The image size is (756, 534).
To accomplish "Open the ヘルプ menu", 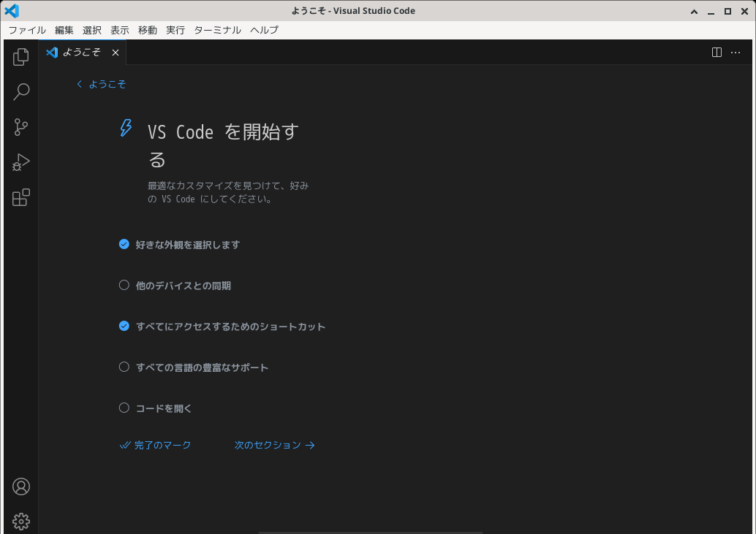I will (264, 30).
